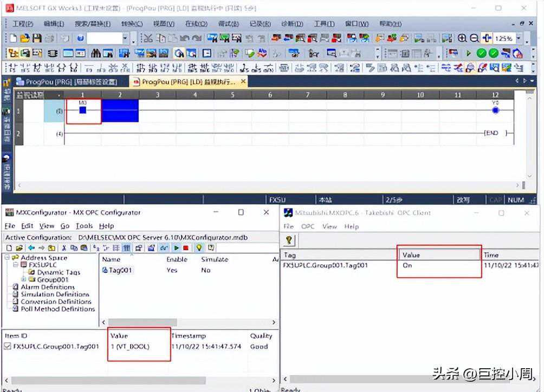Viewport: 544px width, 392px height.
Task: Collapse the FX5UPLC device node
Action: [16, 265]
